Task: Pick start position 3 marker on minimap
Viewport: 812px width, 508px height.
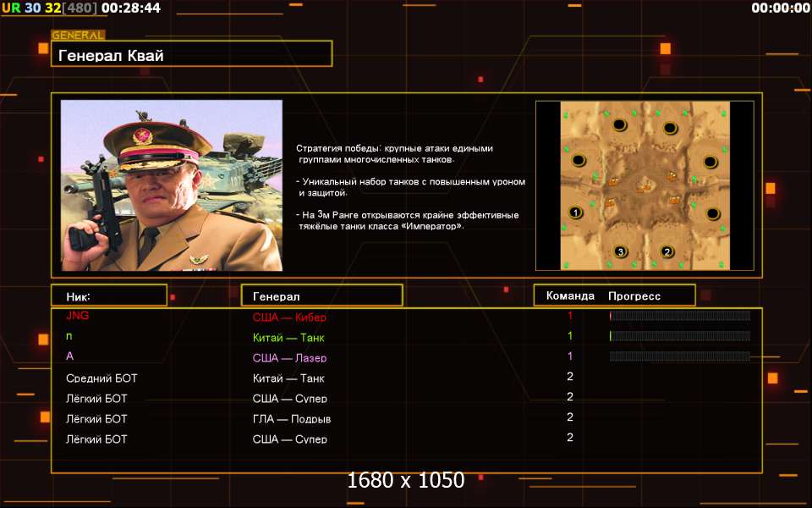Action: click(620, 251)
